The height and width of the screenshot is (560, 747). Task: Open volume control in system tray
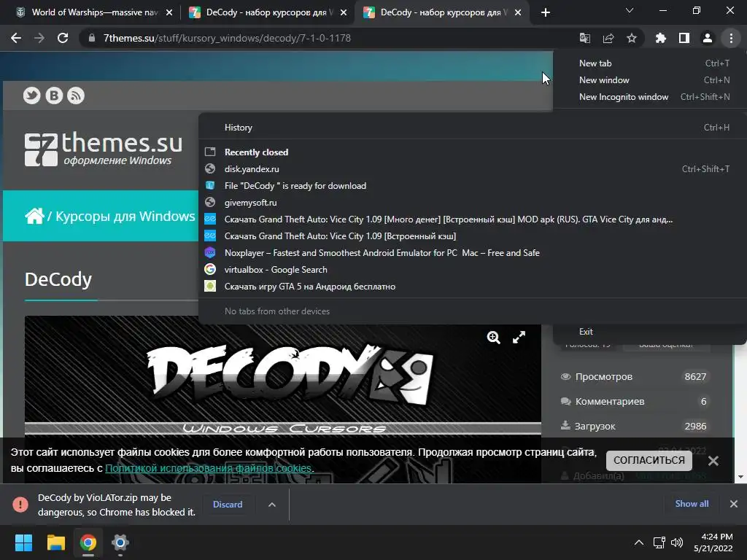(x=676, y=542)
